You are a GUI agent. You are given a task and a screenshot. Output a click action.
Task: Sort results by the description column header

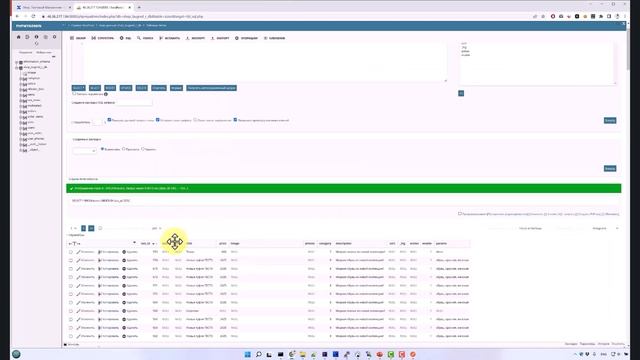[343, 243]
